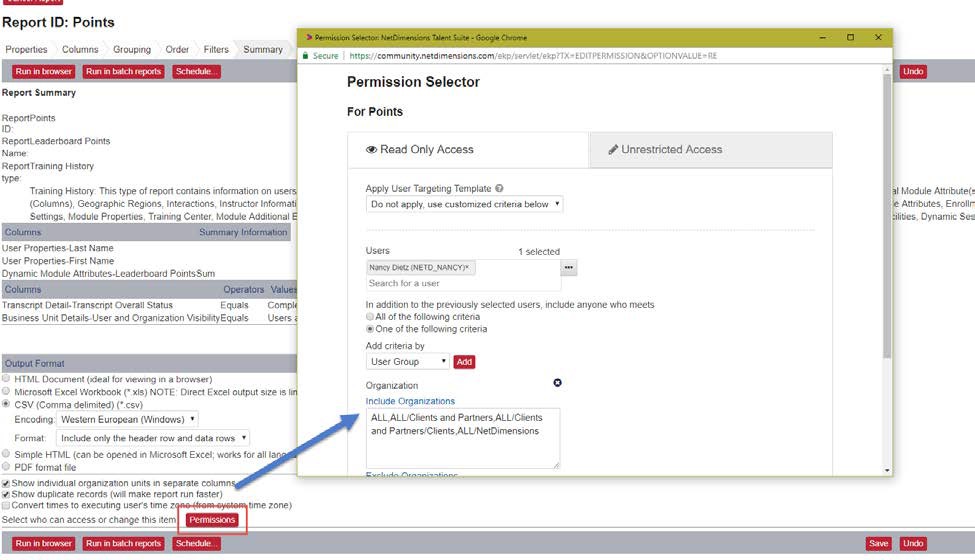Click the '1 selected' users count text
The width and height of the screenshot is (975, 560).
539,252
